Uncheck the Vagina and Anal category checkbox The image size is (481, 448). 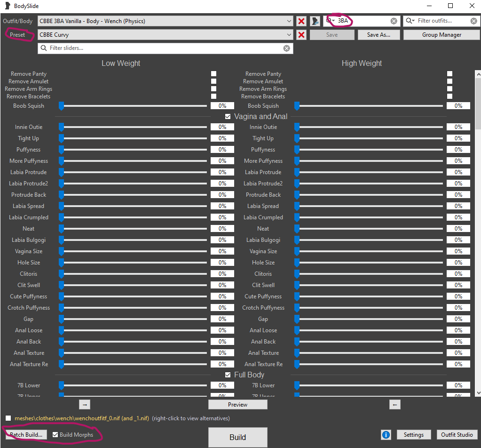(x=228, y=116)
